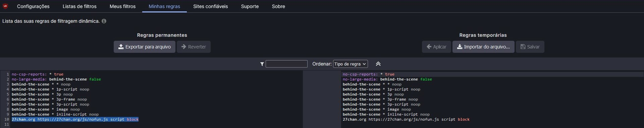The height and width of the screenshot is (128, 644).
Task: Focus the rule filter text field
Action: coord(286,64)
